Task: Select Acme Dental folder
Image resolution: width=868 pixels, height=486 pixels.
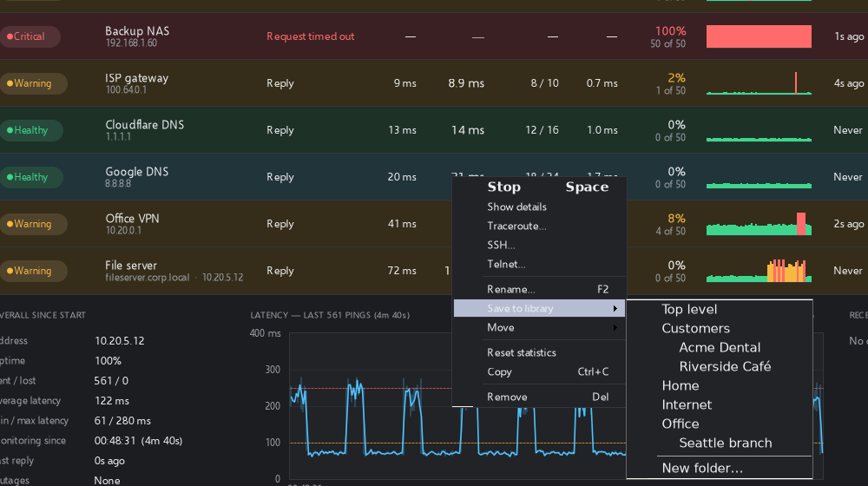Action: [720, 348]
